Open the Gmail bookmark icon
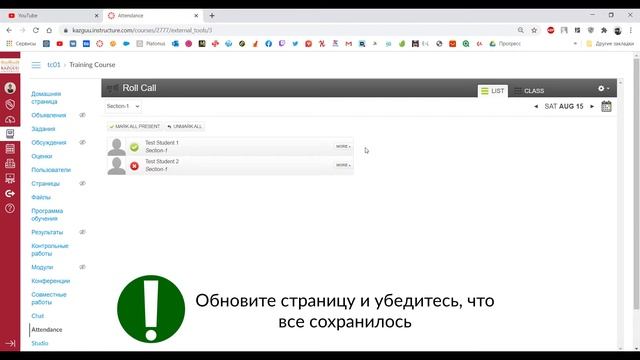This screenshot has height=360, width=640. click(x=349, y=44)
